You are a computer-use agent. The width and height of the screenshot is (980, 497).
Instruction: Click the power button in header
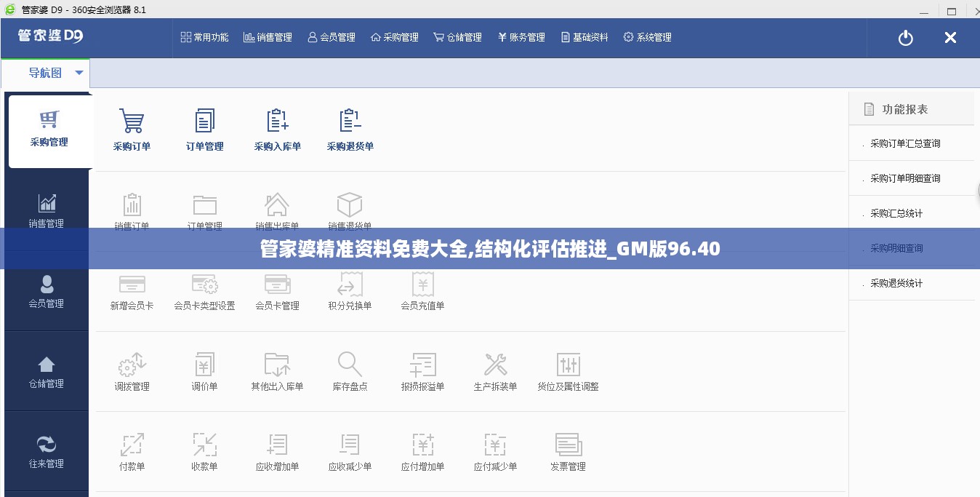905,38
